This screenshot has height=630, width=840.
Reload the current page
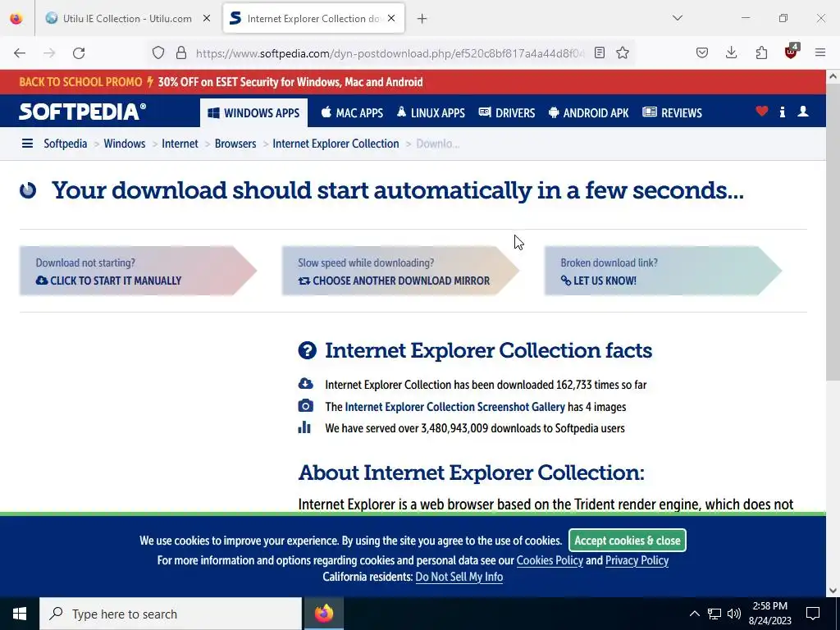(x=79, y=53)
